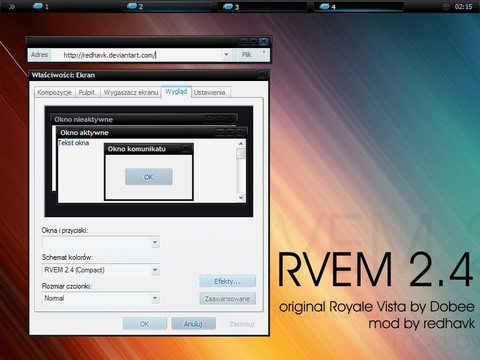Screen dimensions: 480x360
Task: Click the Okno nieaktywne title bar in preview
Action: (144, 119)
